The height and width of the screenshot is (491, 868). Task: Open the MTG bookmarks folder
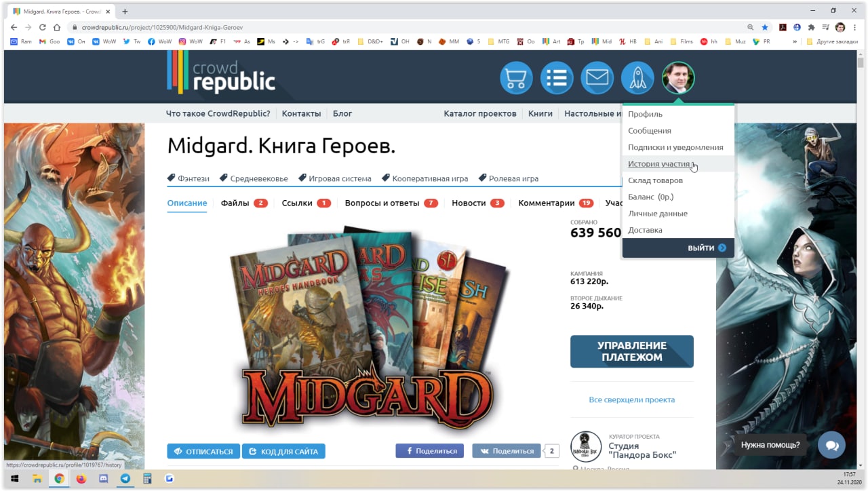pos(498,41)
